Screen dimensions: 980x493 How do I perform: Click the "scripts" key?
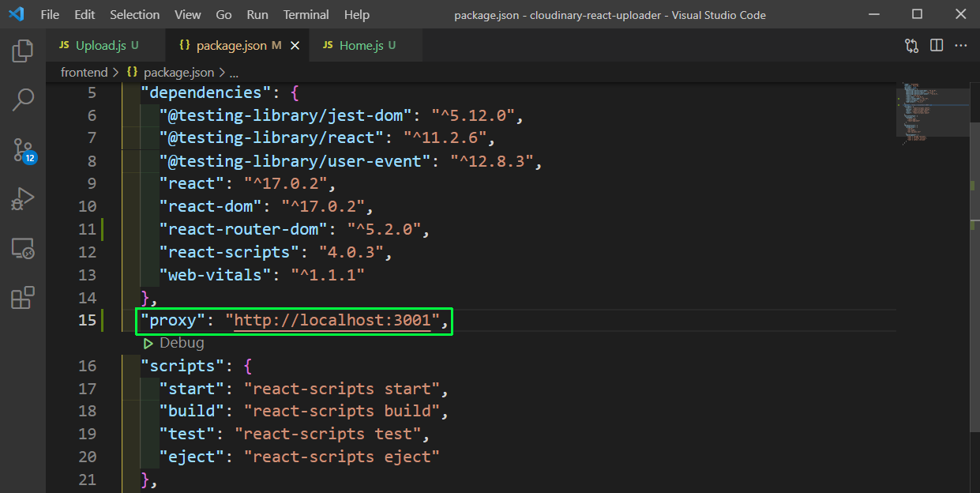point(182,366)
